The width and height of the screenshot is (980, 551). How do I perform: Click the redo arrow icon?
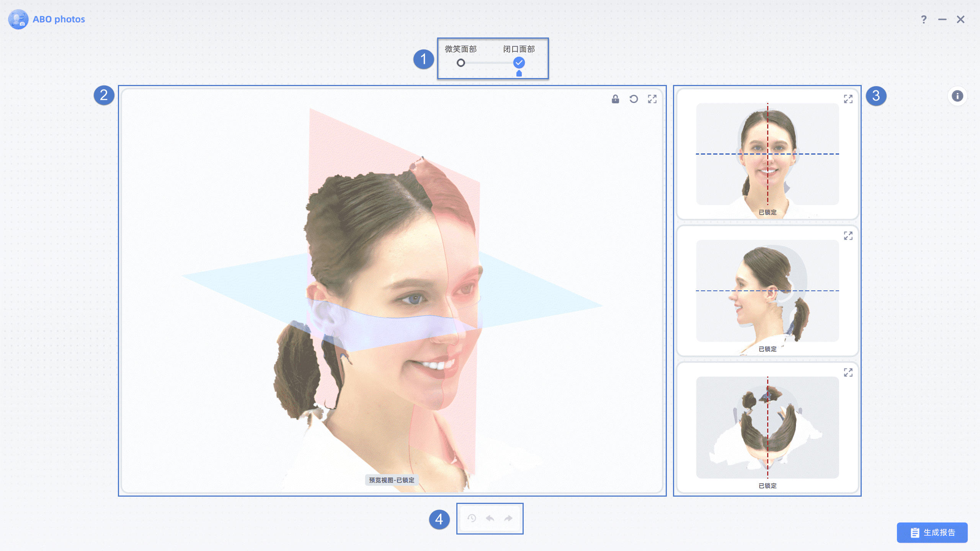pos(508,518)
